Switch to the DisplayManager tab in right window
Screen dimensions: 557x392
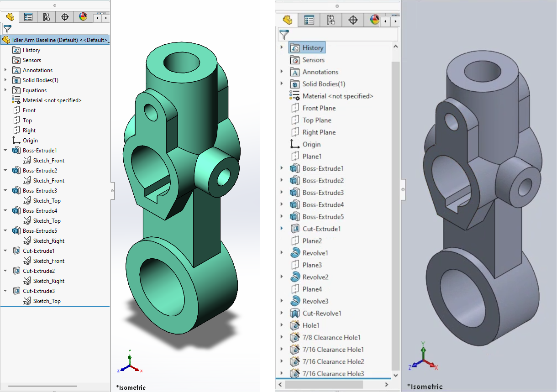point(375,20)
